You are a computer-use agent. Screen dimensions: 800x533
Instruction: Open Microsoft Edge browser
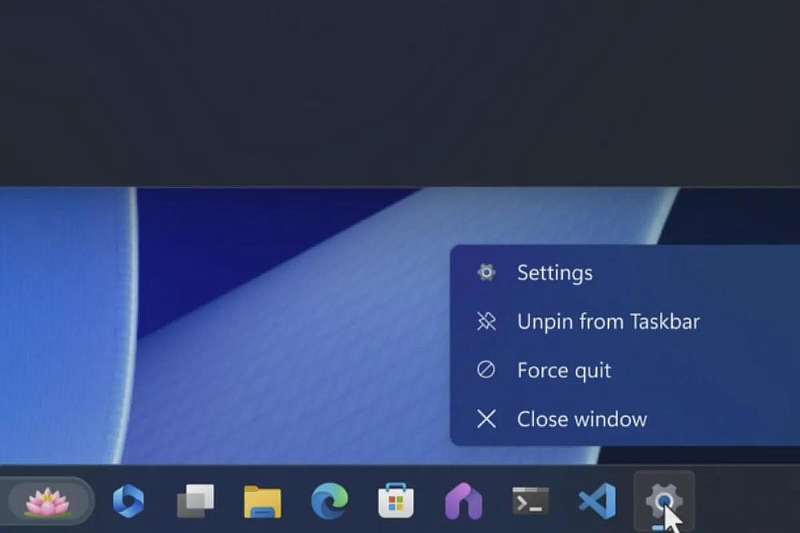click(329, 501)
